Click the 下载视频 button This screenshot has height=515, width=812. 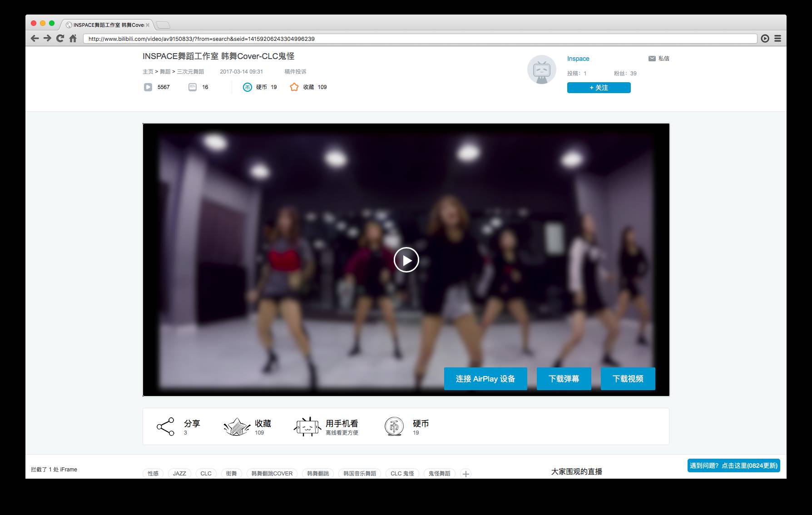click(628, 379)
